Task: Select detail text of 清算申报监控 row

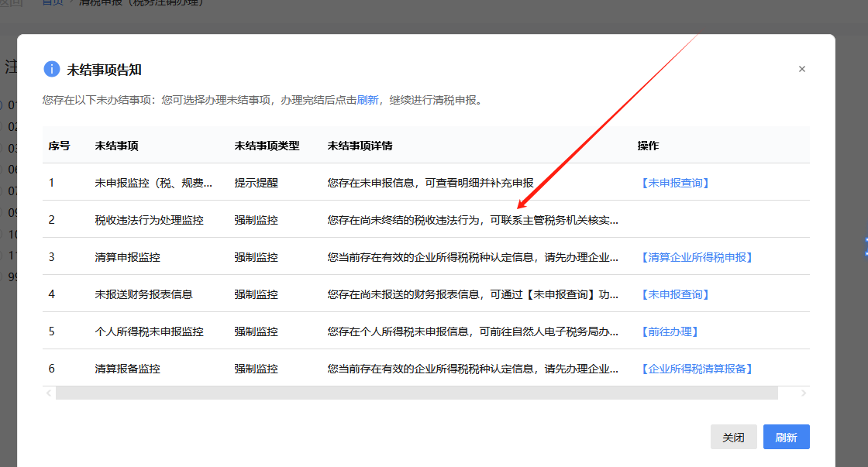Action: 473,257
